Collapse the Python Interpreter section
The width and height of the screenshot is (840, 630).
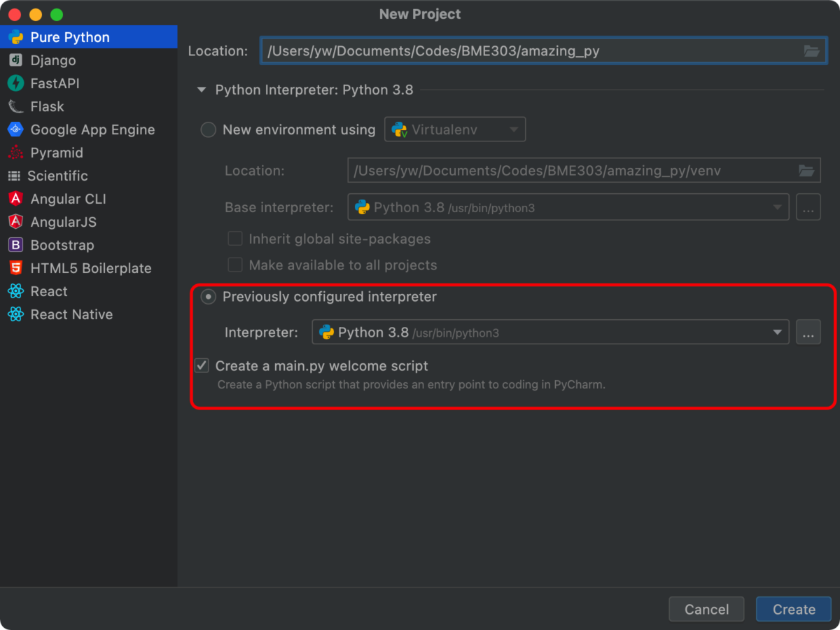[x=201, y=90]
